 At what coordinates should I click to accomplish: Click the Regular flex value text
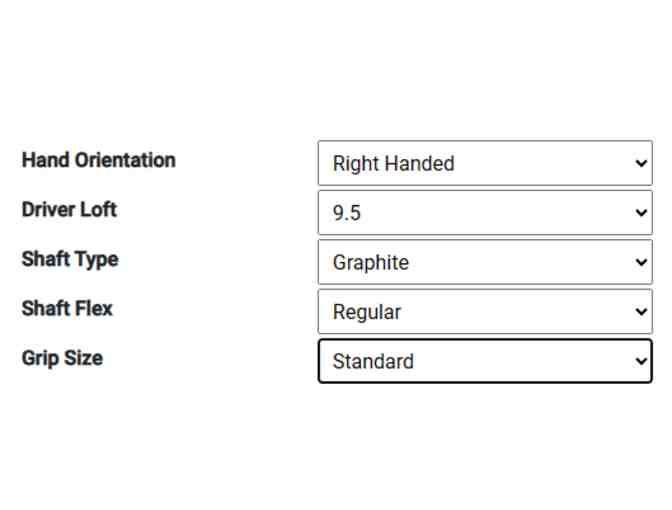367,312
